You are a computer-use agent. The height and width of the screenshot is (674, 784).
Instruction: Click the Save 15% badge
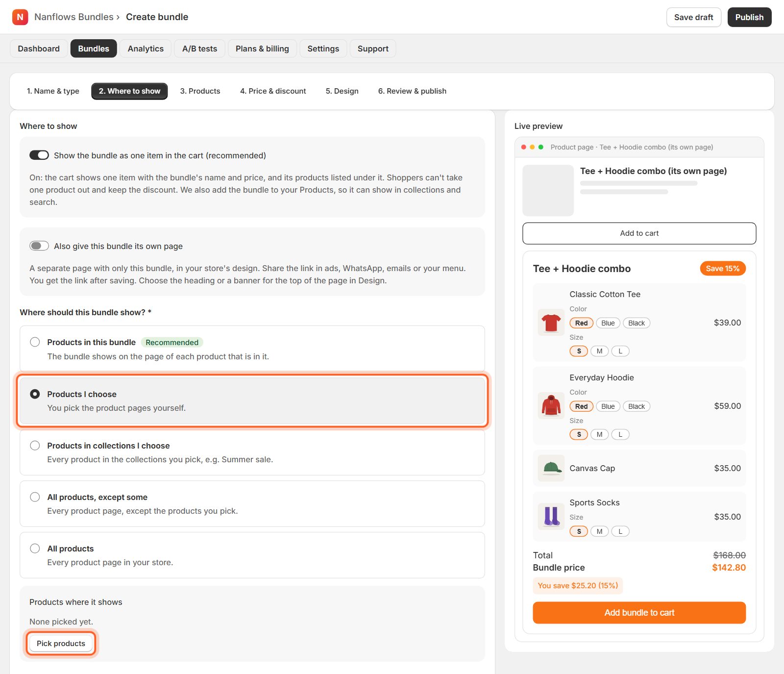point(723,269)
